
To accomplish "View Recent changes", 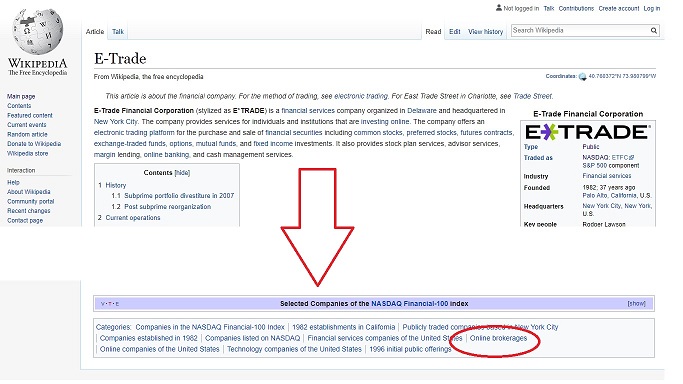I will (29, 211).
